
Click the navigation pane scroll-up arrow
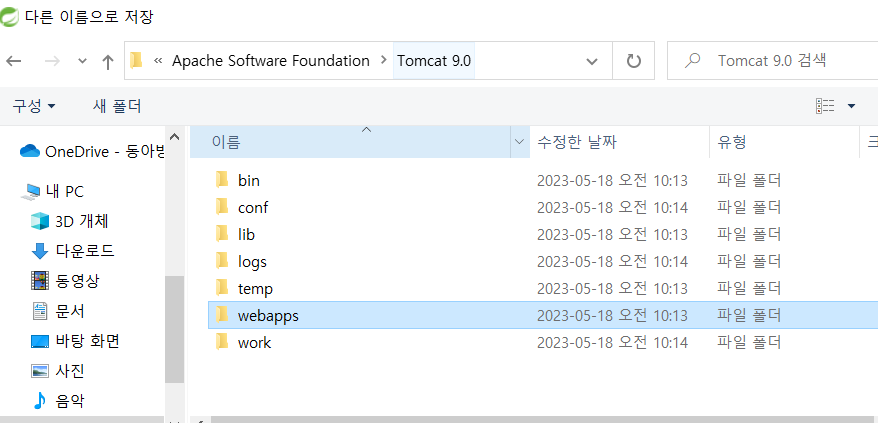174,136
